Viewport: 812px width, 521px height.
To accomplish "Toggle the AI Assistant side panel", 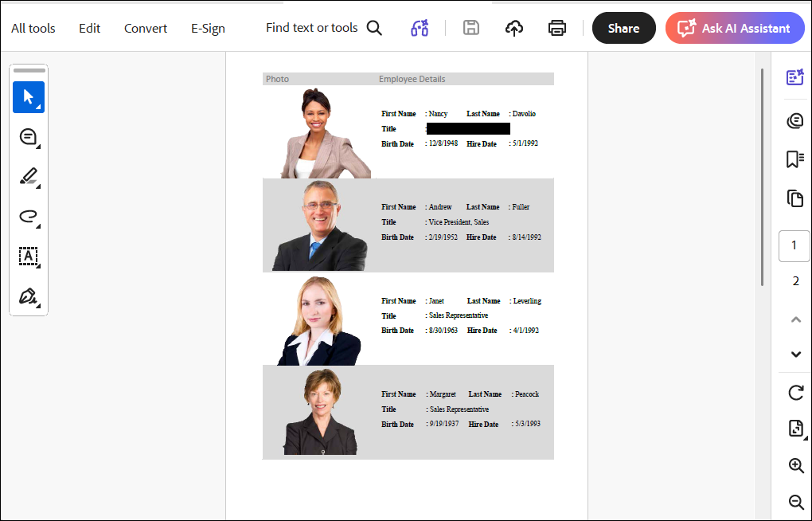I will 795,76.
